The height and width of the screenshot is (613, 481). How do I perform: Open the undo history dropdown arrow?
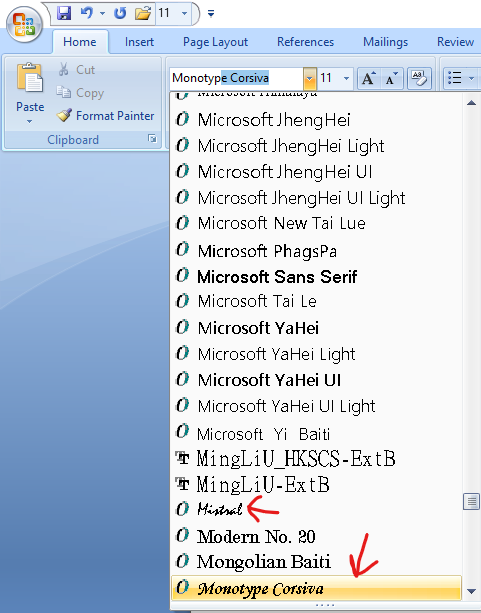pyautogui.click(x=102, y=13)
